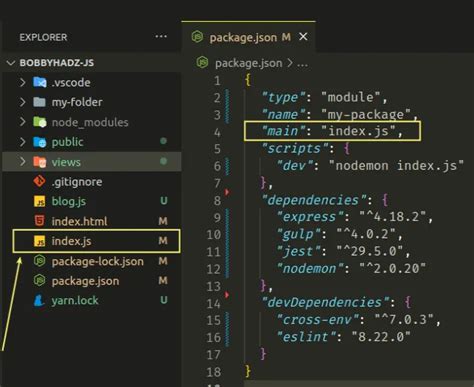Click the "cross-env" key on line 15
Screen dimensions: 474x387
coord(317,320)
